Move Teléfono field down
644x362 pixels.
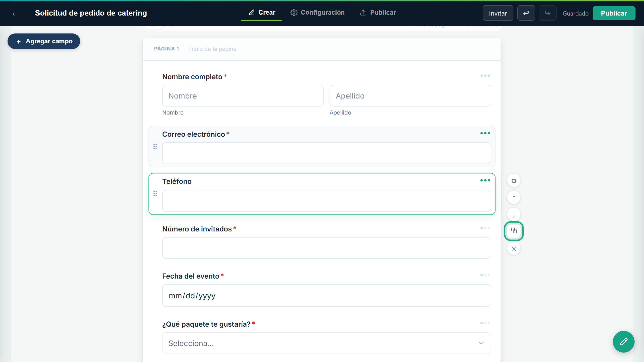514,215
